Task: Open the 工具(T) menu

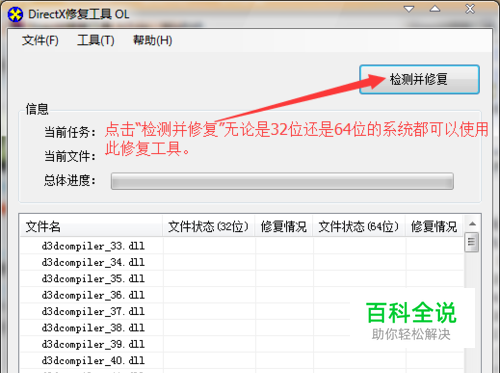Action: click(96, 41)
